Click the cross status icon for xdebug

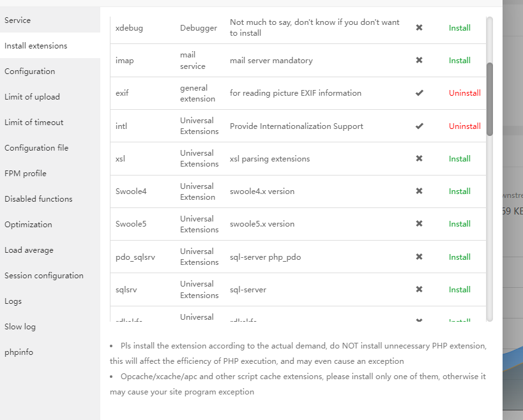point(419,27)
